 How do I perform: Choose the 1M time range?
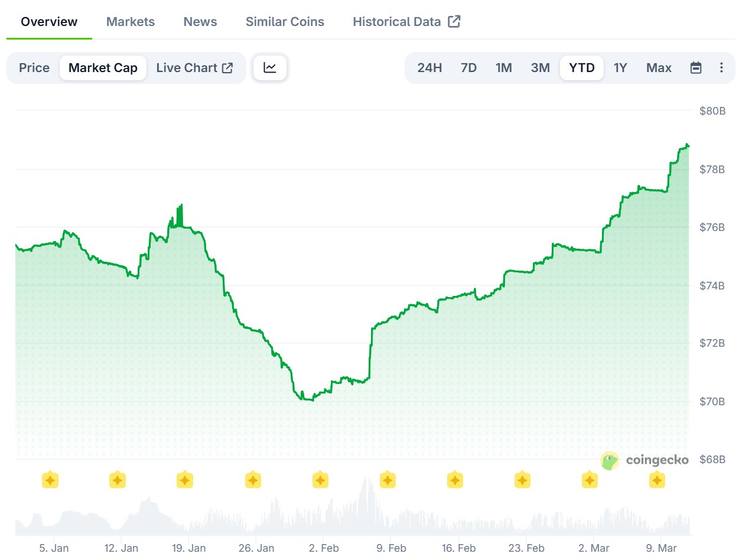(x=503, y=68)
